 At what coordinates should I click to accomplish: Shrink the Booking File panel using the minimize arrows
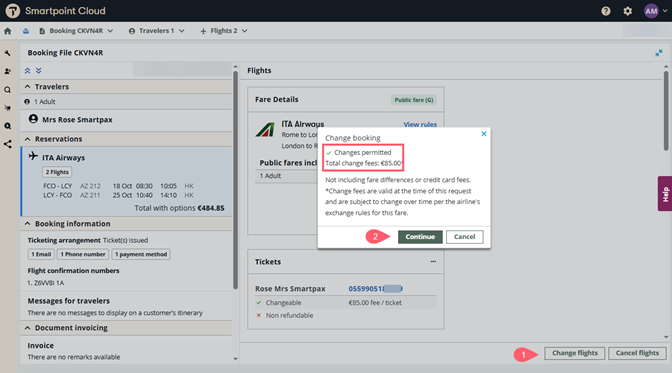(x=659, y=53)
